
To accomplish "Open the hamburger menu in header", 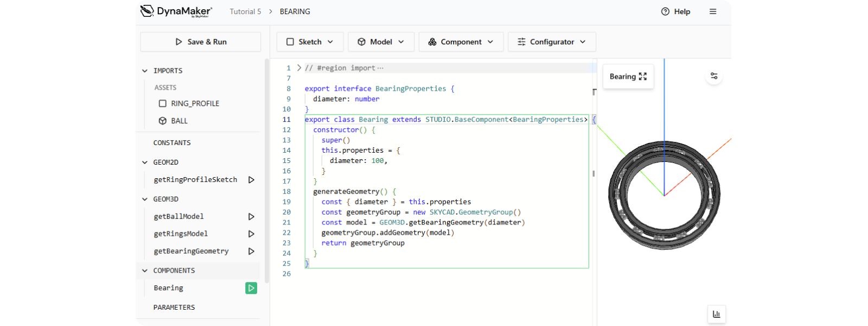I will (x=713, y=11).
